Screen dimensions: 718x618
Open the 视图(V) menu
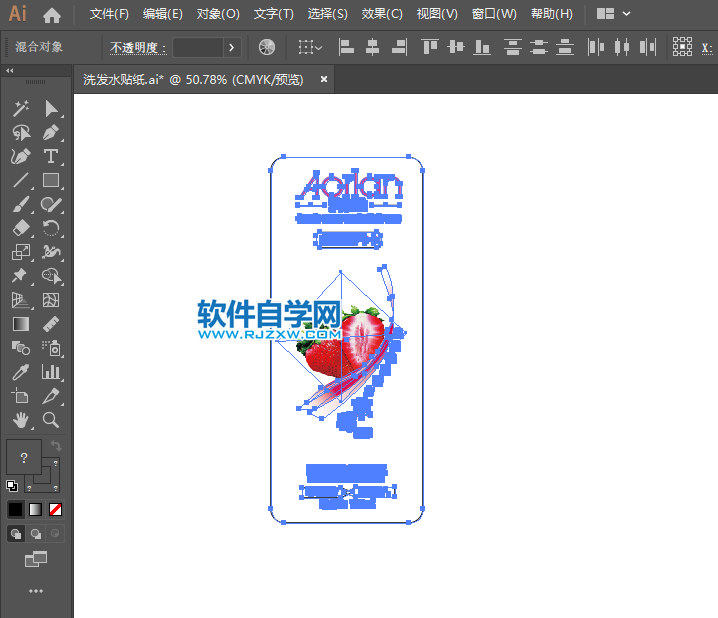pyautogui.click(x=437, y=14)
